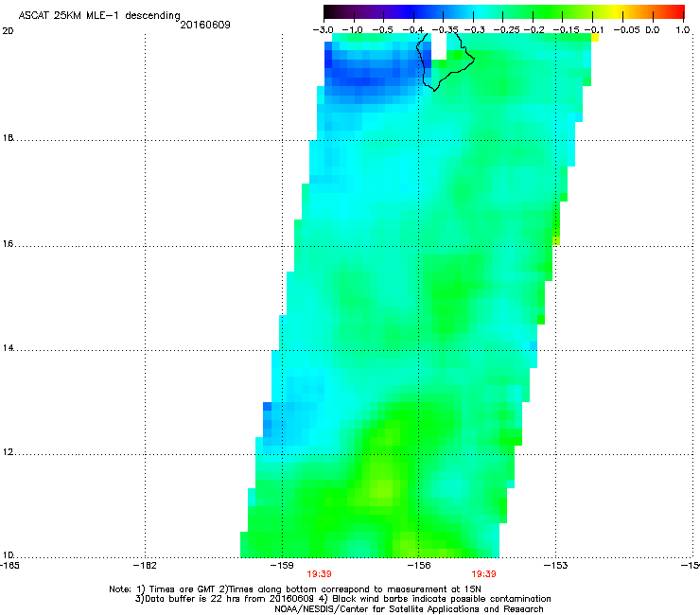Viewport: 700px width, 615px height.
Task: Click longitude label -153 on the bottom axis
Action: [x=556, y=566]
